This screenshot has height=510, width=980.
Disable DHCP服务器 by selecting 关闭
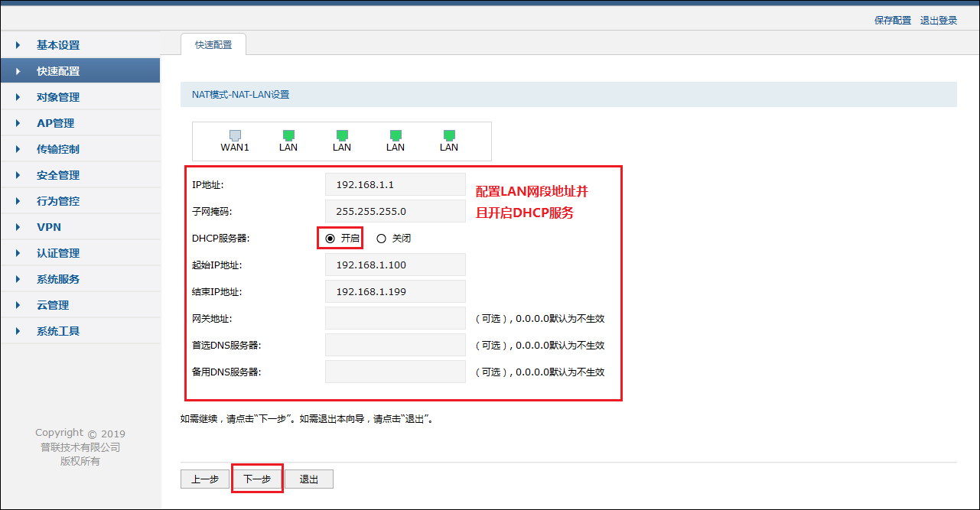pyautogui.click(x=382, y=238)
